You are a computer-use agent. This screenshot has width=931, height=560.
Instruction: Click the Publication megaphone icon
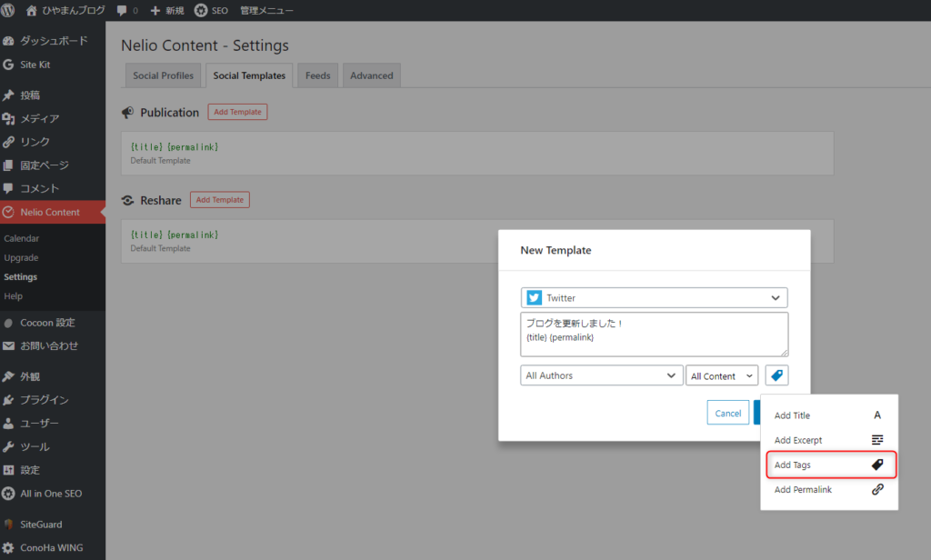(x=128, y=113)
